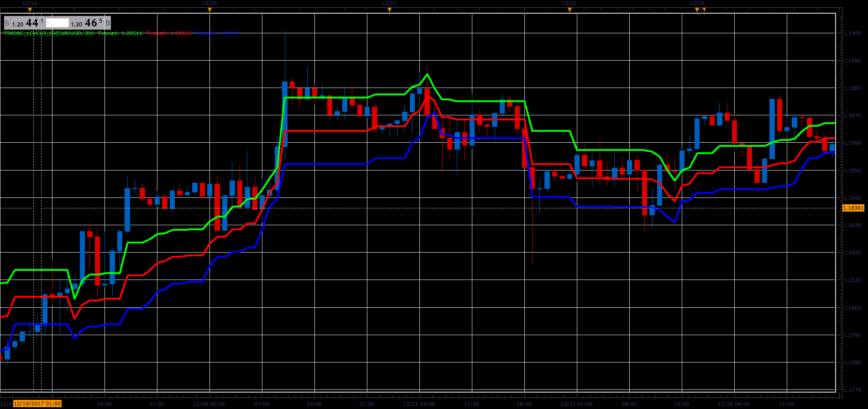Click the 12/26 04:00 time axis label
The image size is (868, 409).
tap(734, 404)
